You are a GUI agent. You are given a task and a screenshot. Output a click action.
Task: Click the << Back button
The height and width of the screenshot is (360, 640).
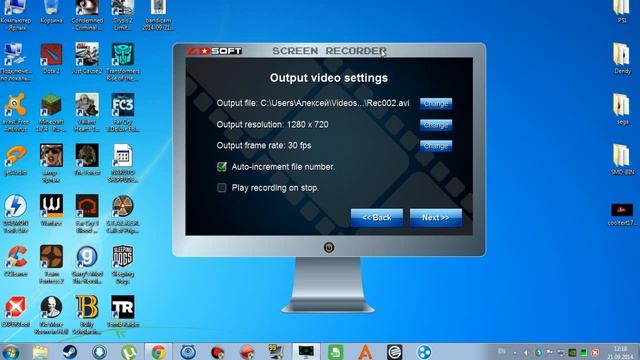(x=377, y=218)
